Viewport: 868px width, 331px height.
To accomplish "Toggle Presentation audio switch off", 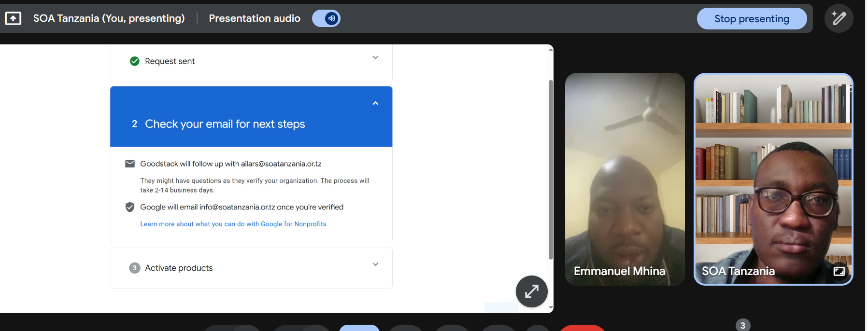I will [326, 18].
